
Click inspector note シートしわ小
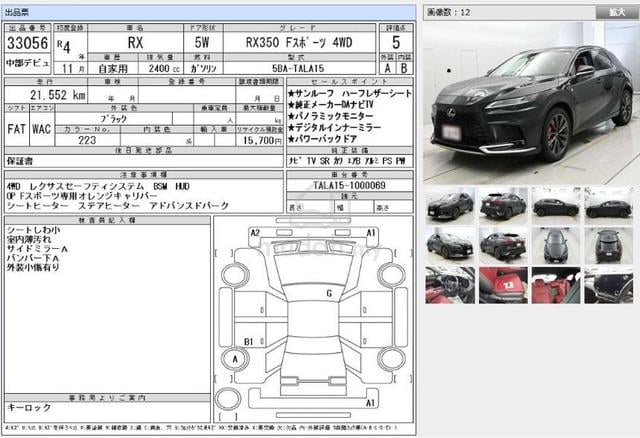[x=33, y=230]
